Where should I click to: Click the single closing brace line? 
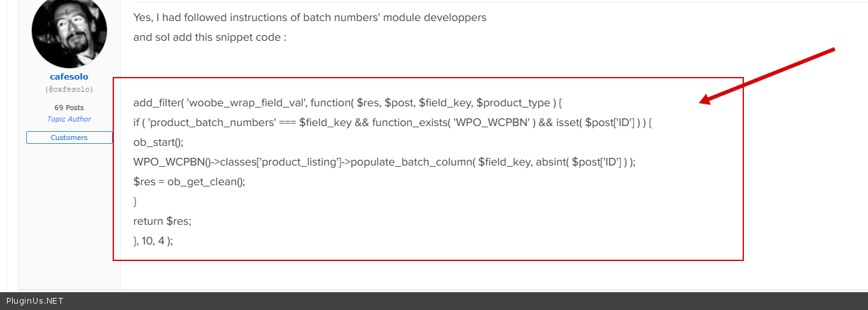[136, 201]
